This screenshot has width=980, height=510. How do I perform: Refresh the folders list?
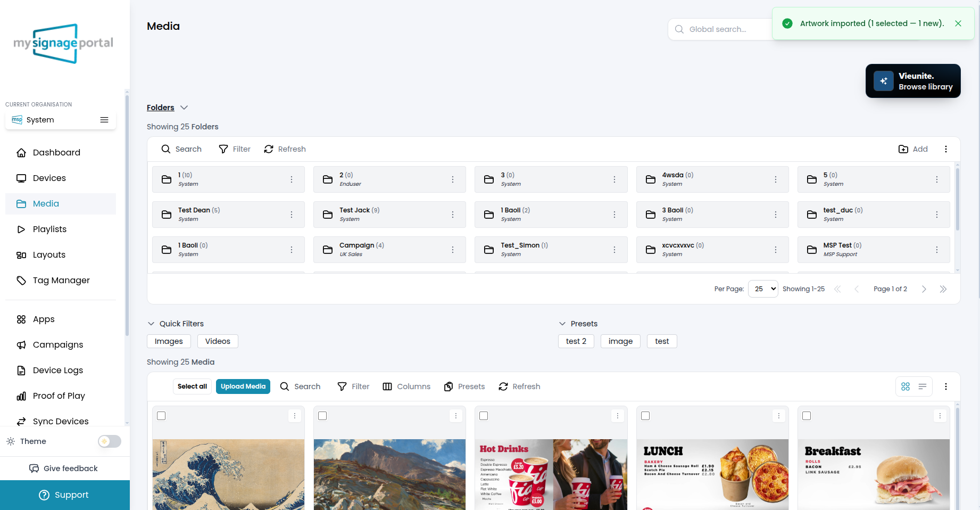[285, 149]
